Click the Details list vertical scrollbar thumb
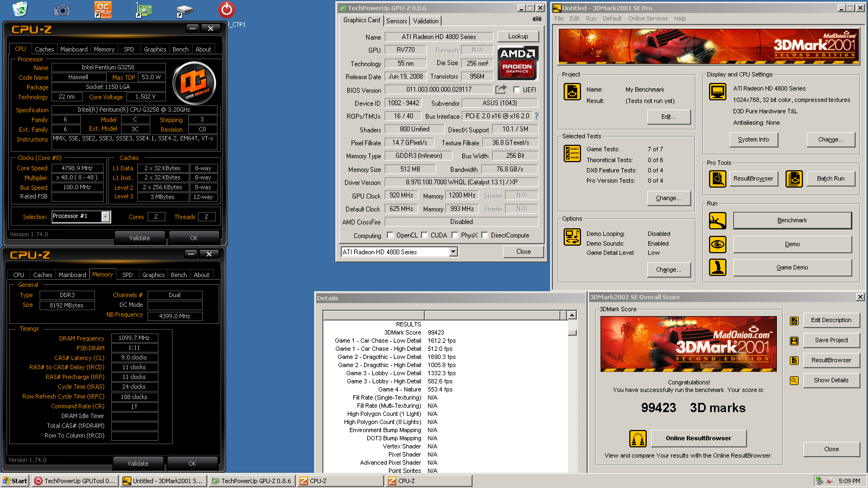Viewport: 868px width, 488px height. click(x=572, y=332)
